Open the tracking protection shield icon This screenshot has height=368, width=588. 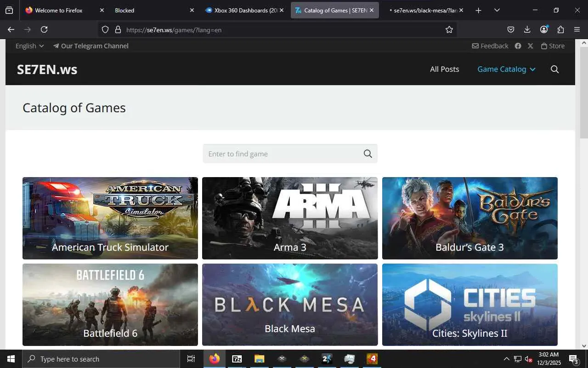(x=105, y=29)
